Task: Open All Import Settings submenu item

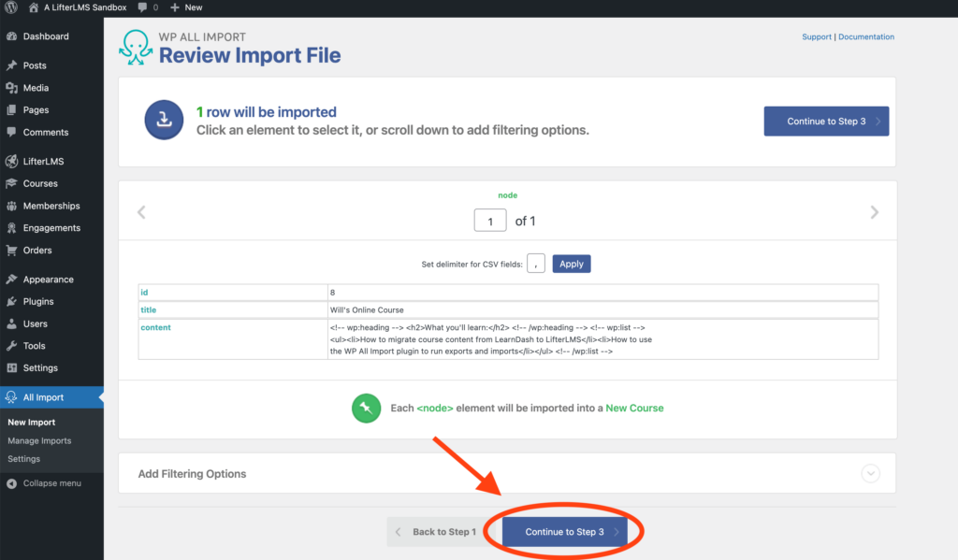Action: 23,459
